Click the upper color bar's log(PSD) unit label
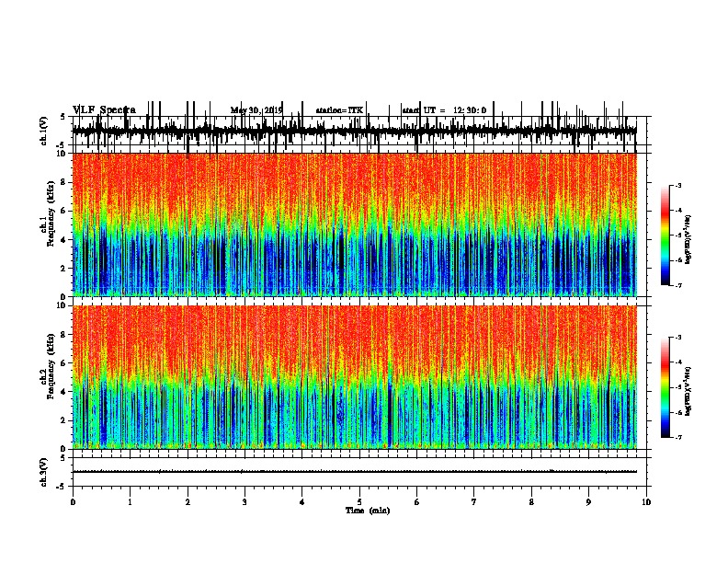This screenshot has width=728, height=563. point(688,239)
